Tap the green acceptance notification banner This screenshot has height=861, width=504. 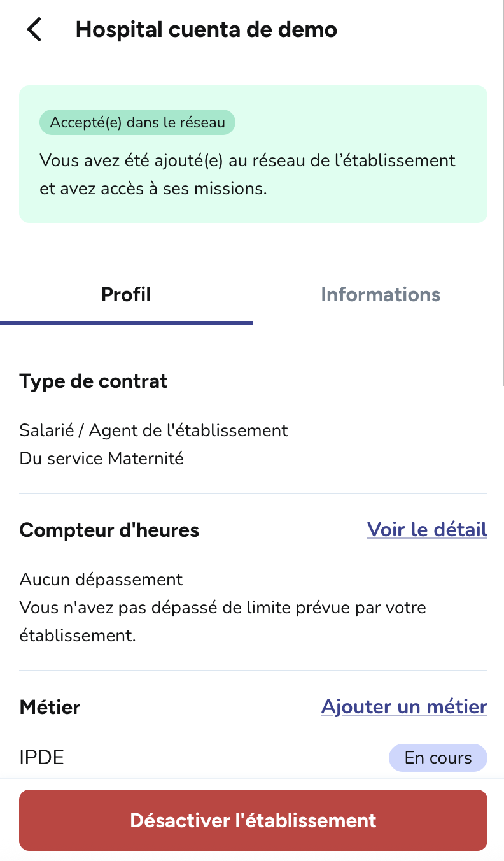pyautogui.click(x=252, y=154)
